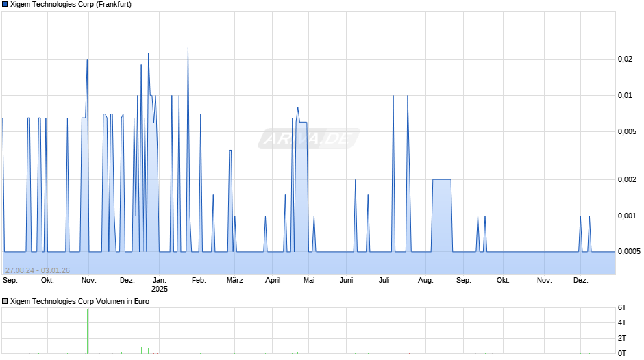644x360 pixels.
Task: Click the 0,002 price axis label
Action: pos(627,179)
